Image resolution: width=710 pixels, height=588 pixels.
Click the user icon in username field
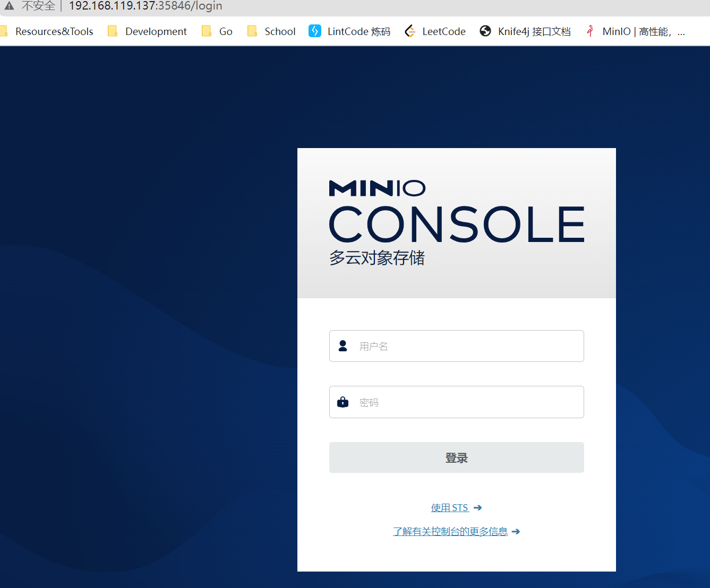click(343, 346)
